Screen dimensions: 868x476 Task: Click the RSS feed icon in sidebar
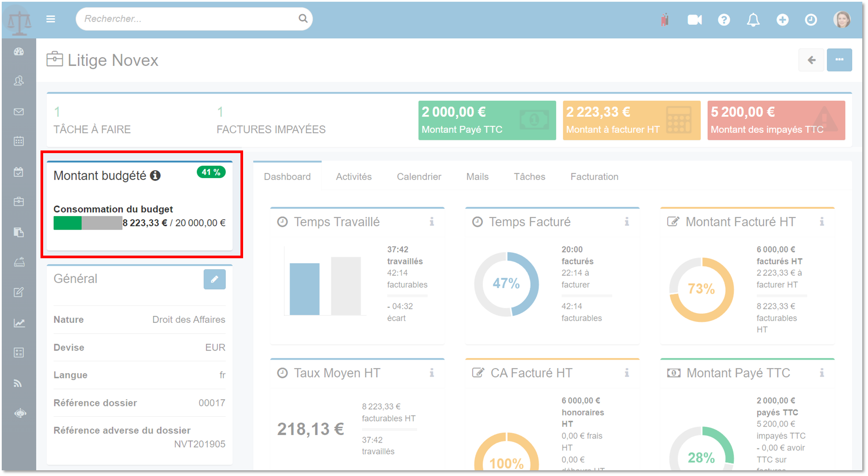click(18, 383)
